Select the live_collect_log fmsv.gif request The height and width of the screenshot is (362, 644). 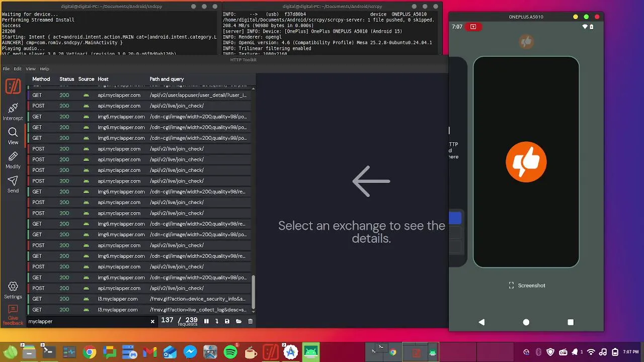(139, 310)
